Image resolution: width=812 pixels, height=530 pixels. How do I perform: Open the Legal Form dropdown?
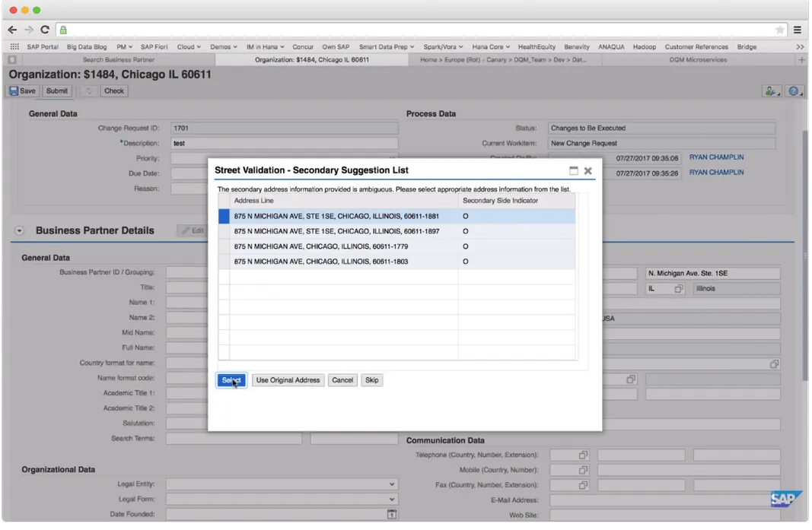(391, 499)
